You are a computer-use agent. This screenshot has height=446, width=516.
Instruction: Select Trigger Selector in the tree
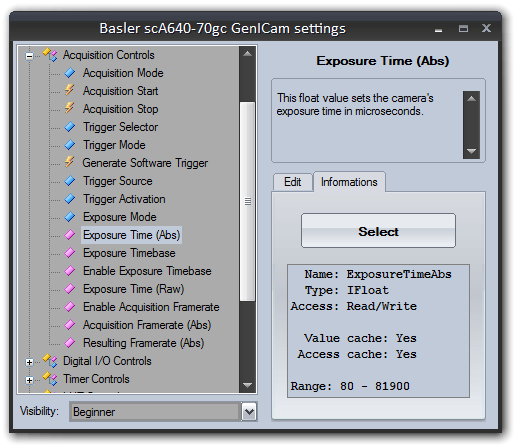click(120, 127)
